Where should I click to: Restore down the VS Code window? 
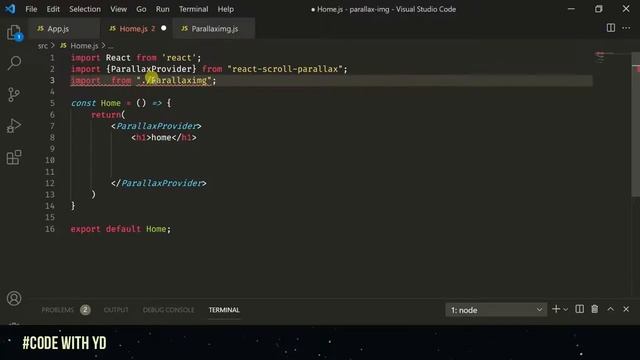point(598,9)
